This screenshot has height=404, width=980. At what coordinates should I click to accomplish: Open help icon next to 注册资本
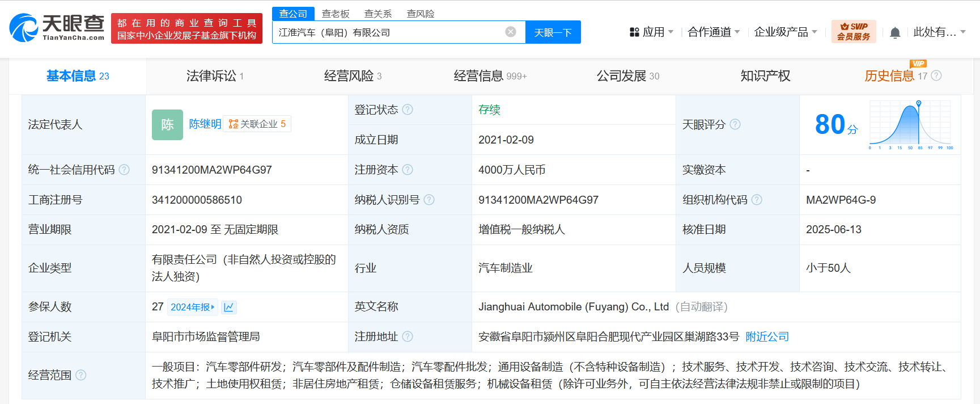(x=408, y=170)
